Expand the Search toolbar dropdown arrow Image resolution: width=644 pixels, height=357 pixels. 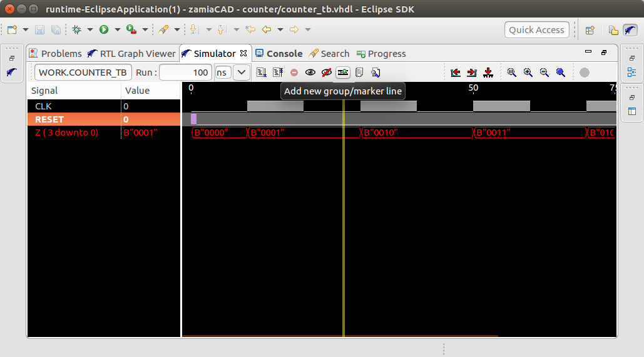pyautogui.click(x=177, y=29)
